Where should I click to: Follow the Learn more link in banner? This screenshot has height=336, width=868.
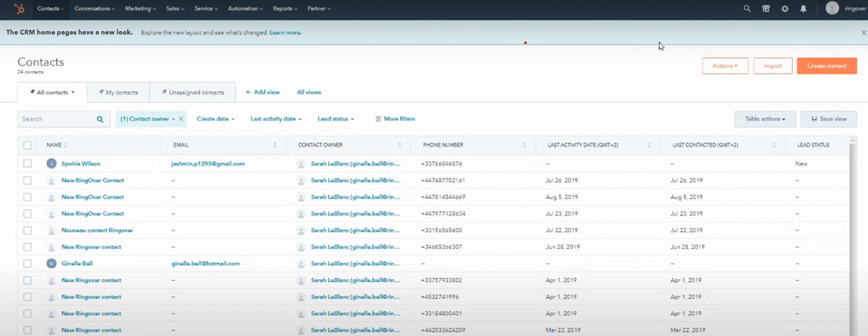click(286, 33)
